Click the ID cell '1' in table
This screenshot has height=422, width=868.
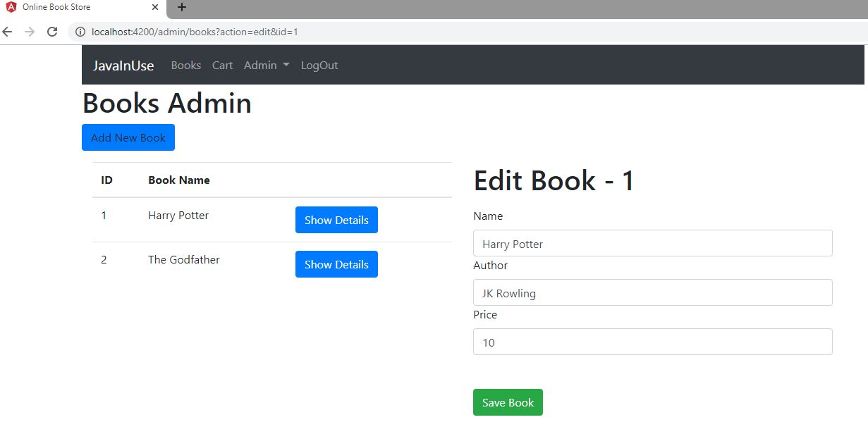[x=104, y=216]
